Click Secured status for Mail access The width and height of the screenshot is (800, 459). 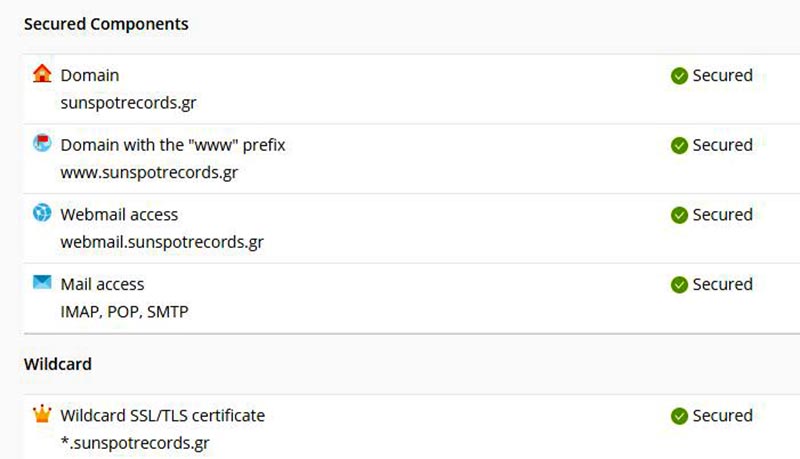[x=722, y=285]
